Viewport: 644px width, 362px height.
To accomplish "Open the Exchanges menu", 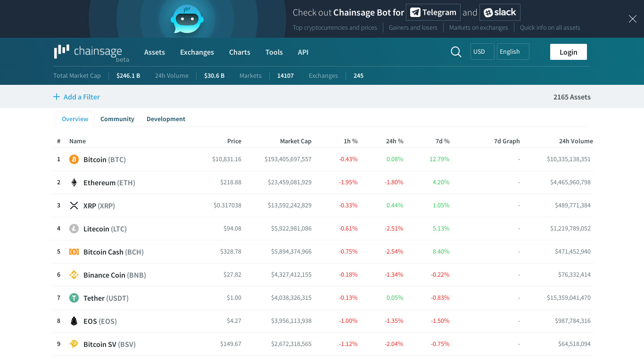I will click(197, 52).
